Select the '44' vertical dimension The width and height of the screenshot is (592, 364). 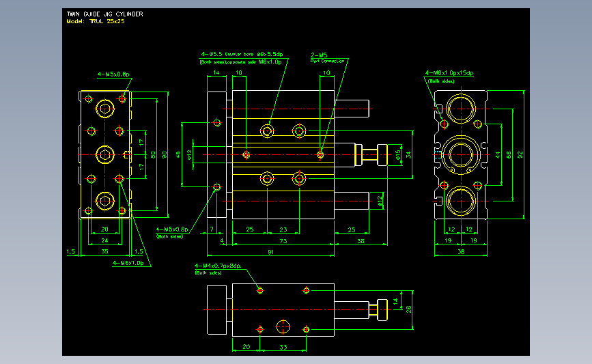pyautogui.click(x=498, y=155)
